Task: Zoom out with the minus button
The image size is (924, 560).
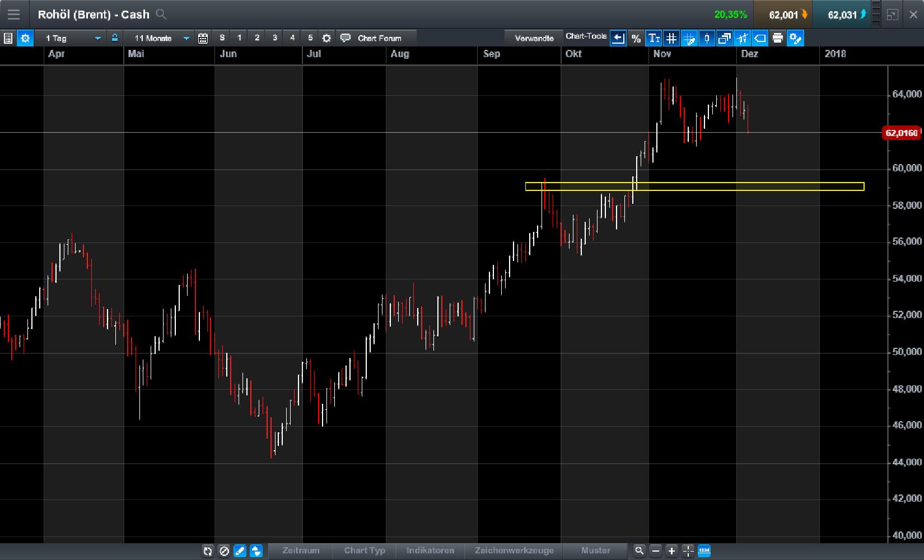Action: point(656,551)
